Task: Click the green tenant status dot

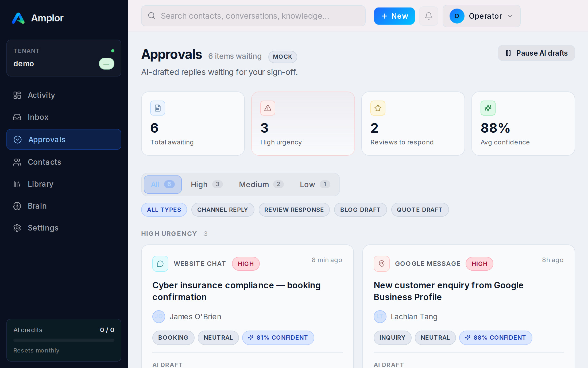Action: point(113,51)
